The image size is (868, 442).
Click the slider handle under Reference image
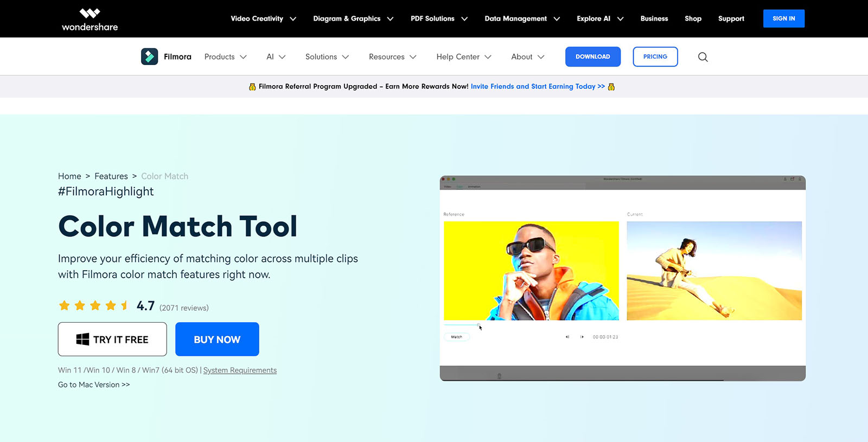pyautogui.click(x=479, y=325)
